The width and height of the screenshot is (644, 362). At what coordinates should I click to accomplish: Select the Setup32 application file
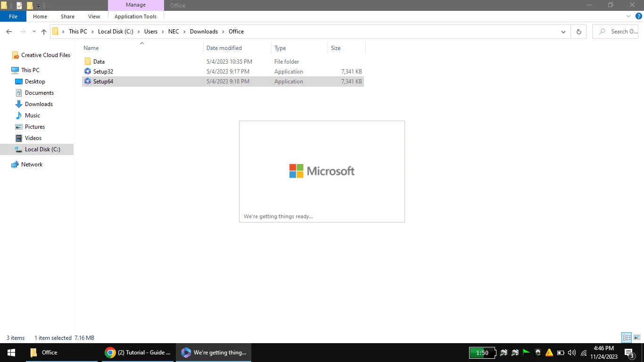click(x=223, y=72)
